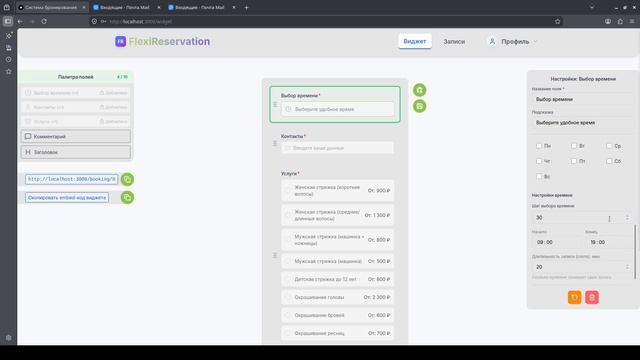Open sidebar bookmarks star icon
The height and width of the screenshot is (360, 640).
pos(9,71)
